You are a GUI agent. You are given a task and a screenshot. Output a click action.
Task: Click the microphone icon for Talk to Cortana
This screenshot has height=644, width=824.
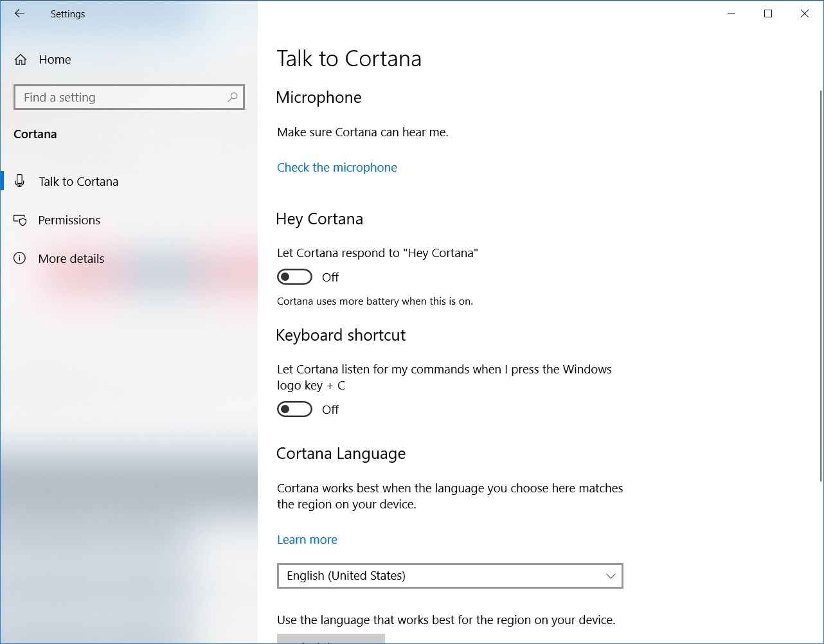(20, 181)
